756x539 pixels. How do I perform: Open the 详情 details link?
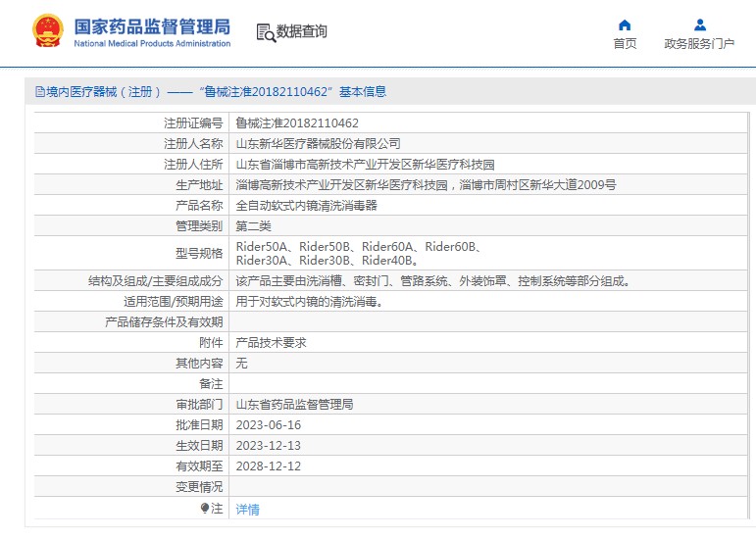click(247, 510)
